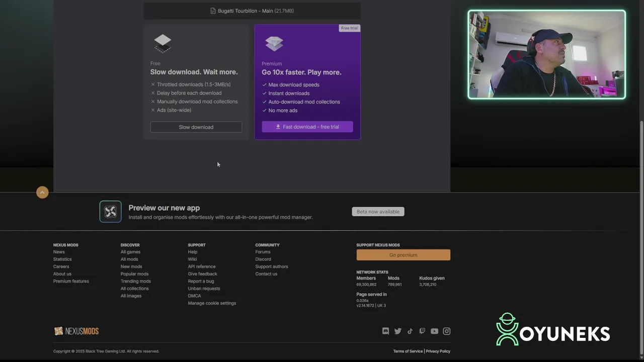Image resolution: width=644 pixels, height=362 pixels.
Task: Open the All mods link
Action: point(129,259)
